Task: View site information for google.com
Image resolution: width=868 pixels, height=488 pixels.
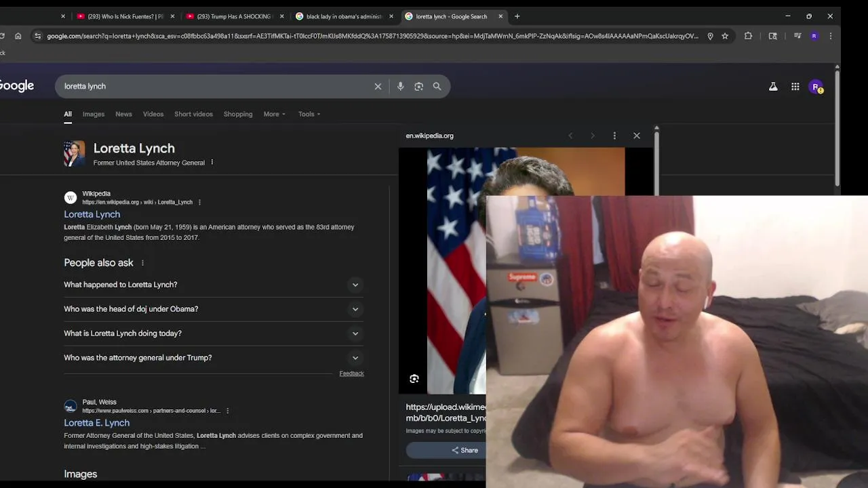Action: point(38,36)
